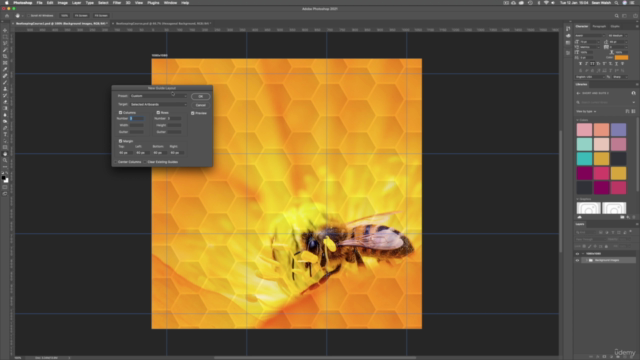Toggle the Rows checkbox in dialog

pyautogui.click(x=158, y=112)
